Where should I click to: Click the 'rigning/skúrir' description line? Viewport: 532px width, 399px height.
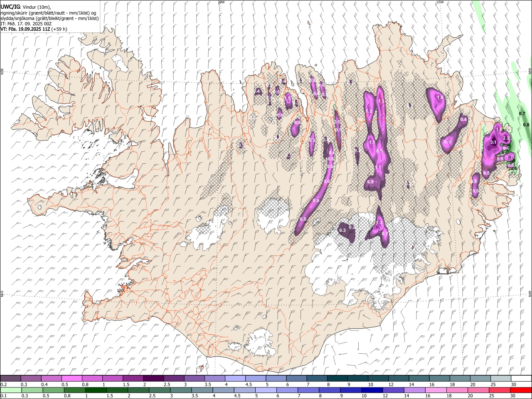click(x=48, y=13)
